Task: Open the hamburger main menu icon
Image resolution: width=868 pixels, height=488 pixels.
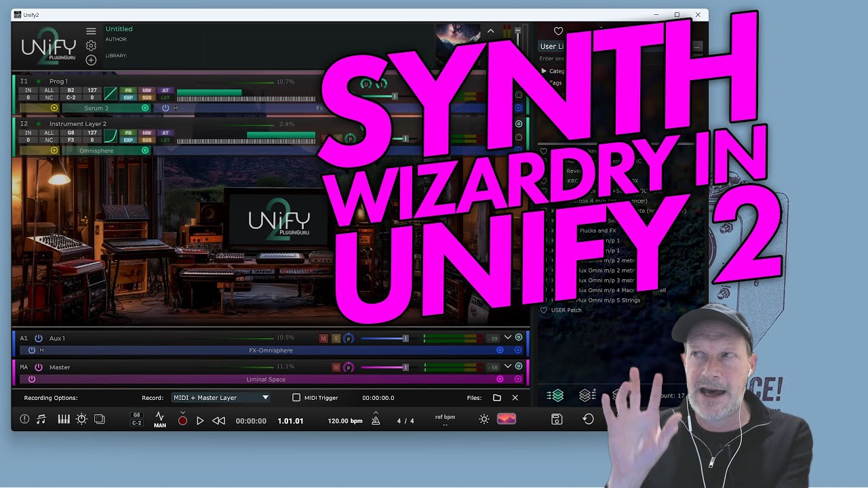Action: (x=91, y=31)
